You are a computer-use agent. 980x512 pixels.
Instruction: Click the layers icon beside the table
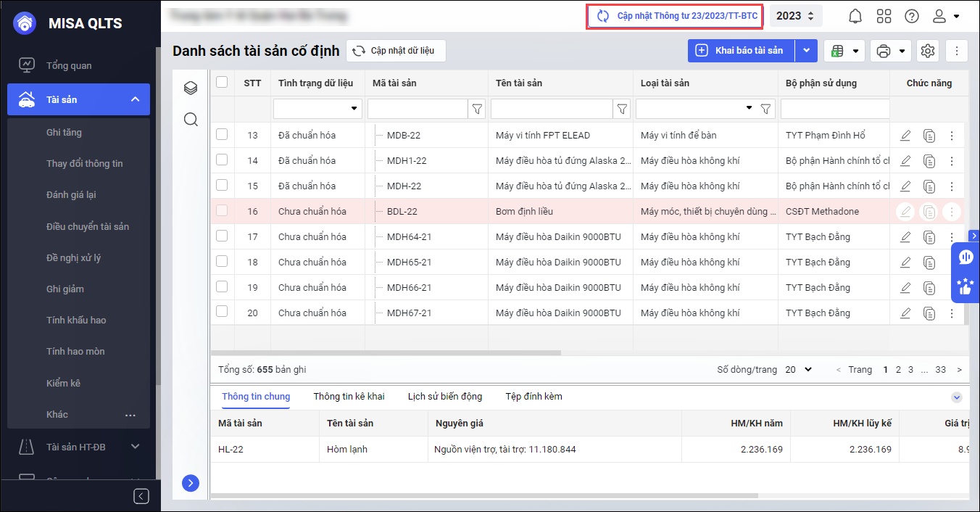[191, 88]
